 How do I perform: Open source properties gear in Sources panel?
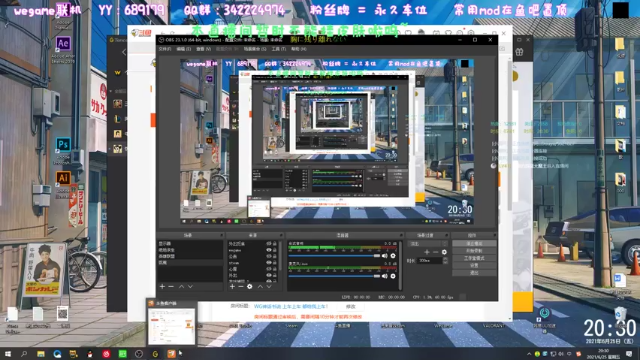(250, 287)
